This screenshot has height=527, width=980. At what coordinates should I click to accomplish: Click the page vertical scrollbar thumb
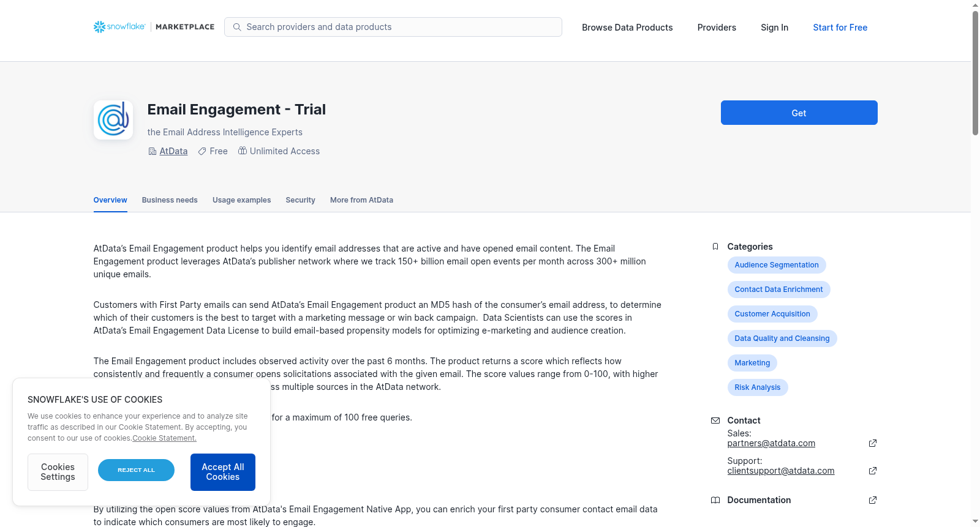click(x=975, y=72)
